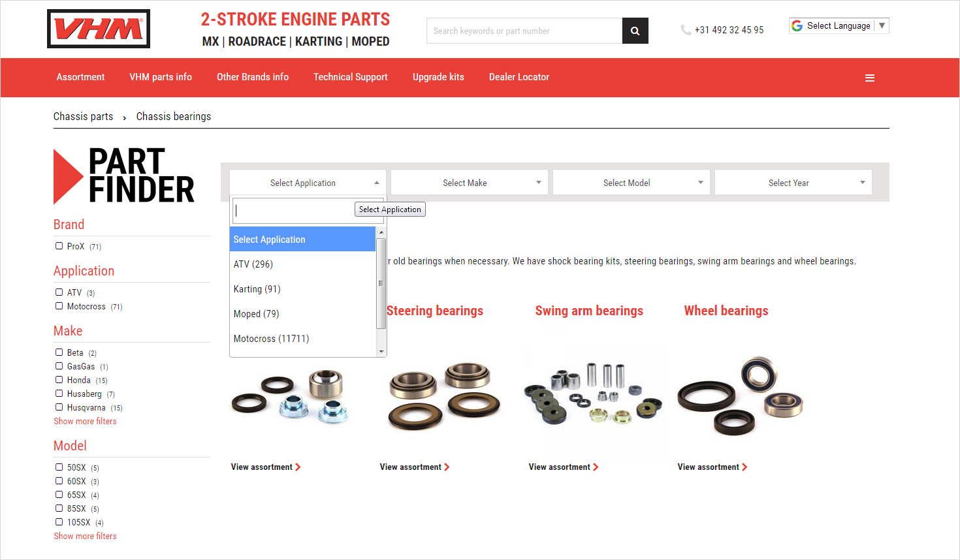
Task: Click the wheel bearings product image
Action: coord(739,396)
